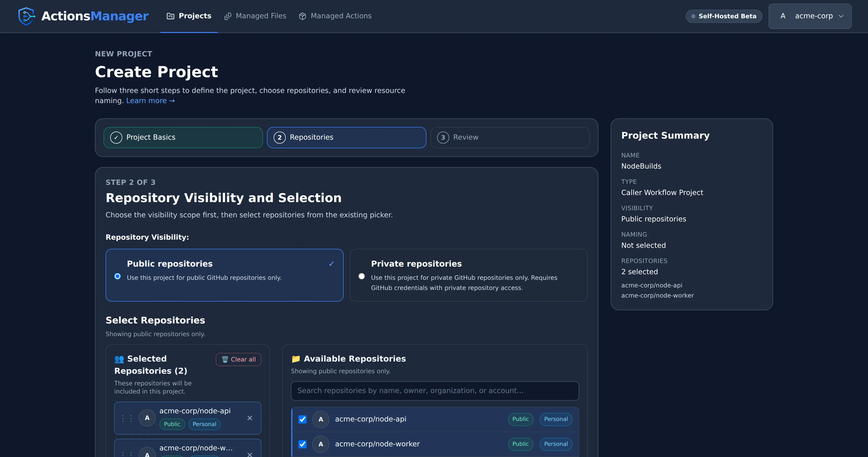
Task: Remove acme-corp/node-api from selected list
Action: point(250,418)
